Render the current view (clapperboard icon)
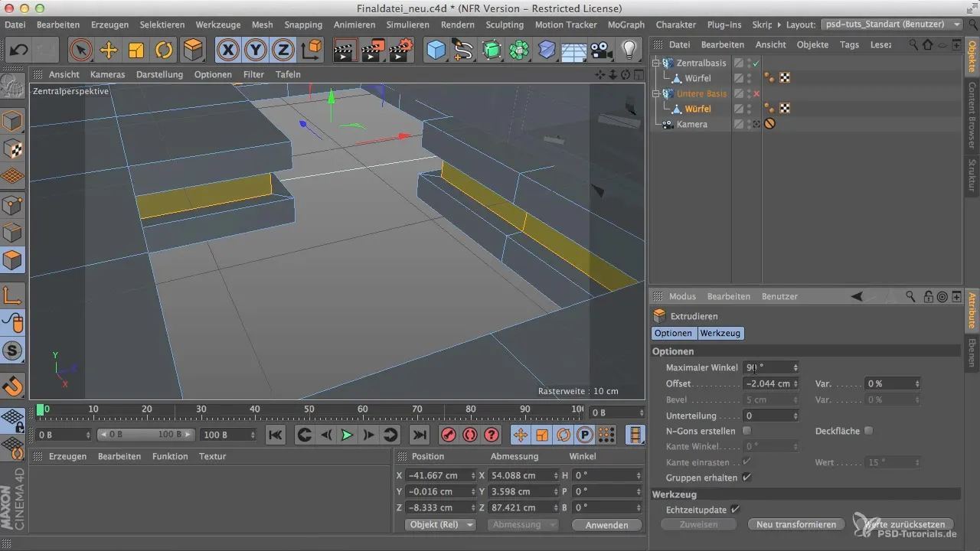This screenshot has height=551, width=980. (x=346, y=51)
